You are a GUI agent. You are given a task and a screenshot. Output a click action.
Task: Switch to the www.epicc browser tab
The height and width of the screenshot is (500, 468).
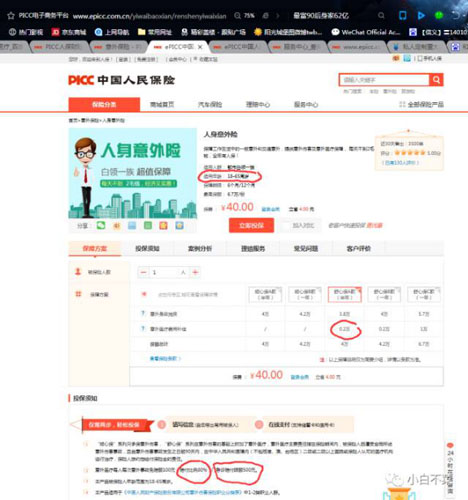(x=357, y=47)
